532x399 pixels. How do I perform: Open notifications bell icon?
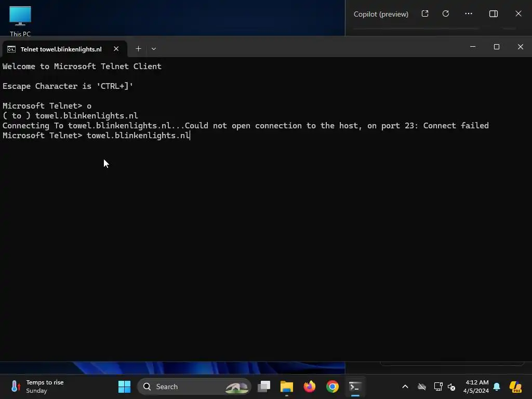point(497,387)
